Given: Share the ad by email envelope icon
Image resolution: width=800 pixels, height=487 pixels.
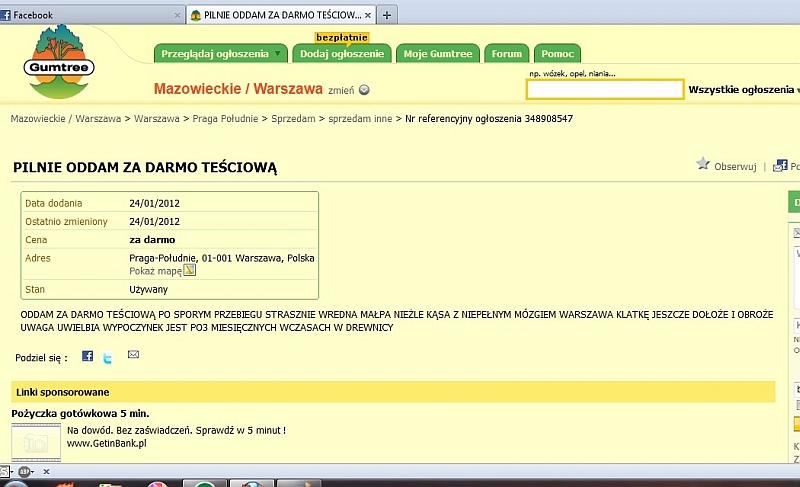Looking at the screenshot, I should pyautogui.click(x=133, y=355).
